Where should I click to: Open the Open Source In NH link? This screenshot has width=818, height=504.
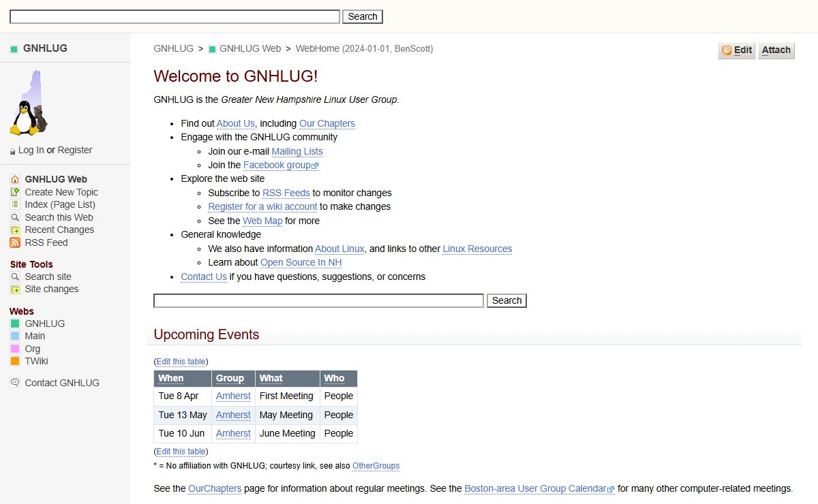point(301,262)
